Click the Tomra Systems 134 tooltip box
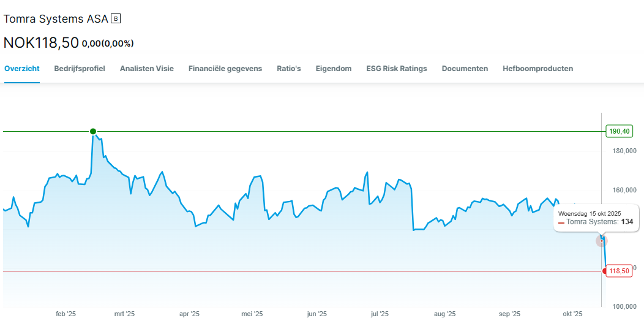Image resolution: width=644 pixels, height=318 pixels. pyautogui.click(x=596, y=218)
